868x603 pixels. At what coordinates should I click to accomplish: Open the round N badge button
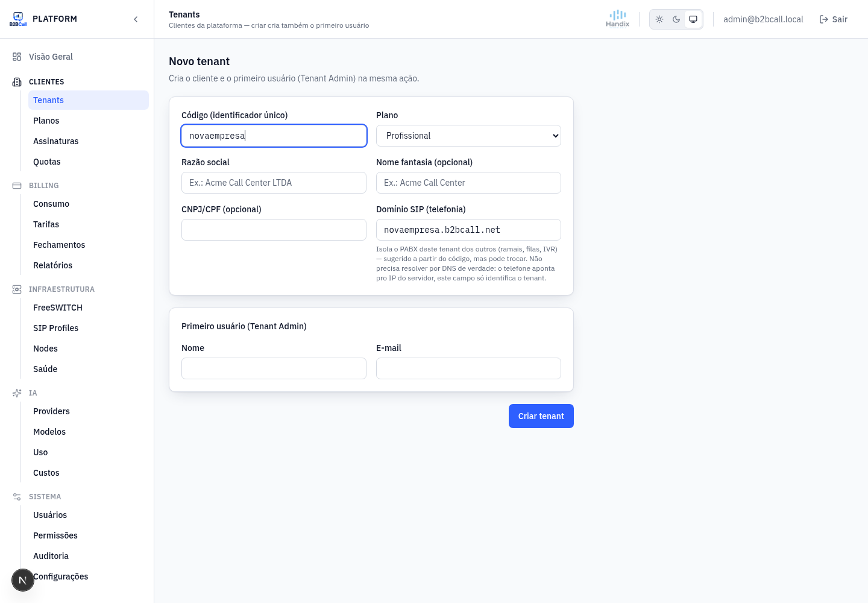coord(23,580)
